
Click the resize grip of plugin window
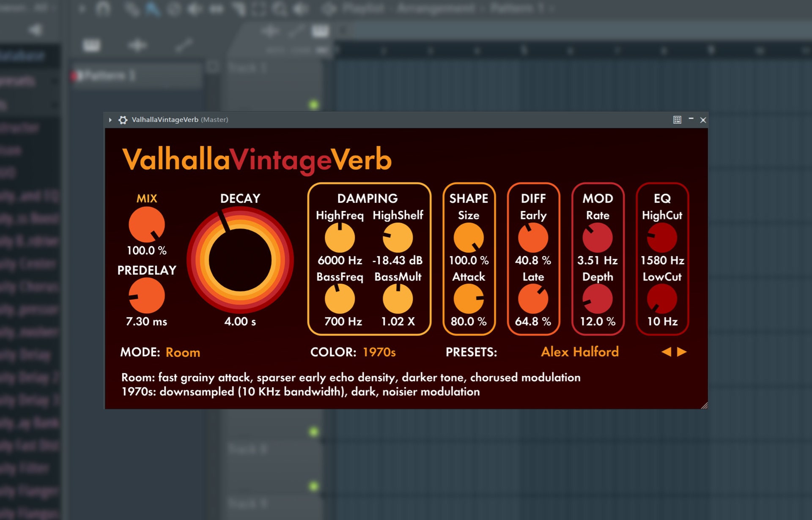tap(704, 405)
